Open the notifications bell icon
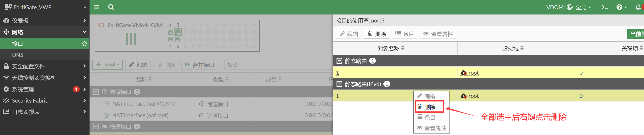This screenshot has height=135, width=644. coord(638,7)
